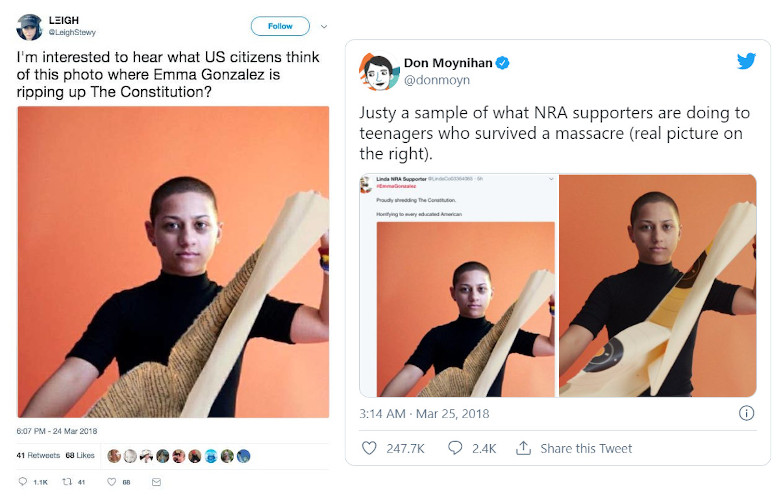Retweet Leigh's tweet using the retweet icon
The height and width of the screenshot is (500, 781).
pos(68,482)
